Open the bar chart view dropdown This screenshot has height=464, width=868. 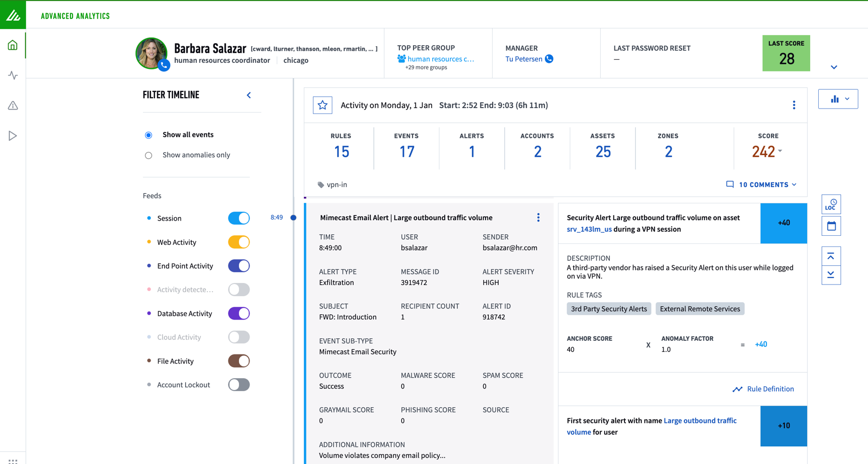[838, 99]
